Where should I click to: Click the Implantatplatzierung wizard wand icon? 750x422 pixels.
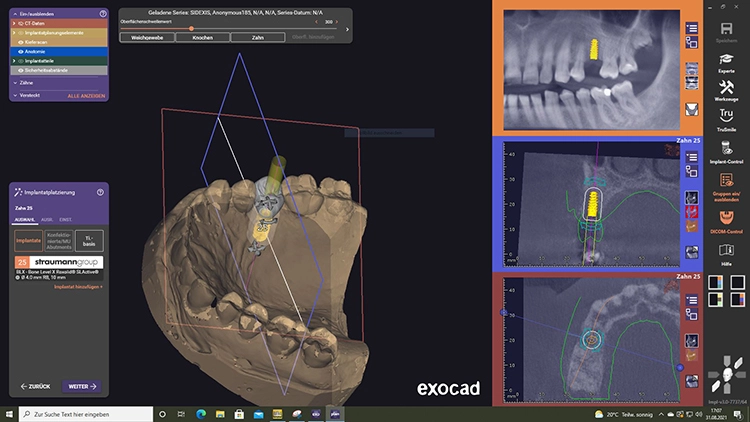pyautogui.click(x=18, y=192)
